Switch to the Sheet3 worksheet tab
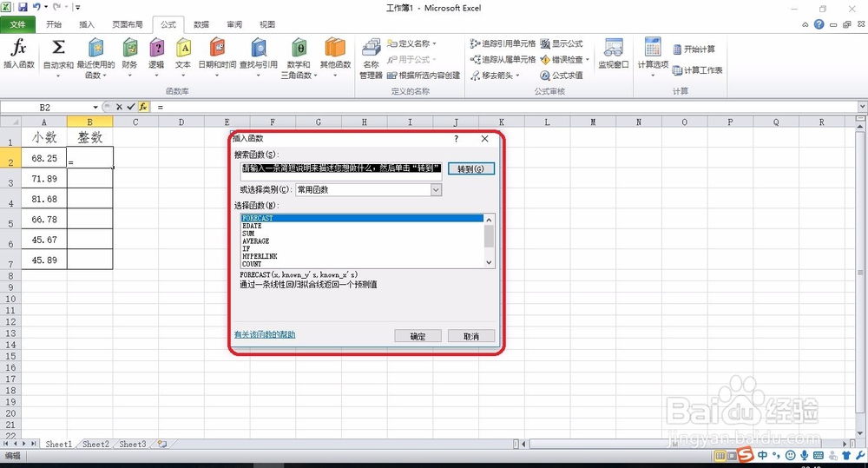This screenshot has width=868, height=468. click(132, 445)
